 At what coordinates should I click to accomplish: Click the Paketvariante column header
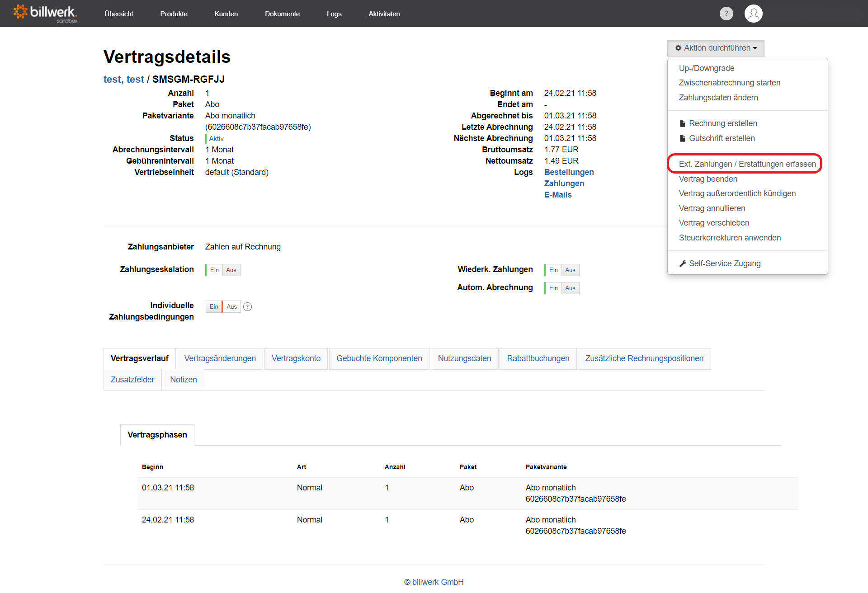546,467
